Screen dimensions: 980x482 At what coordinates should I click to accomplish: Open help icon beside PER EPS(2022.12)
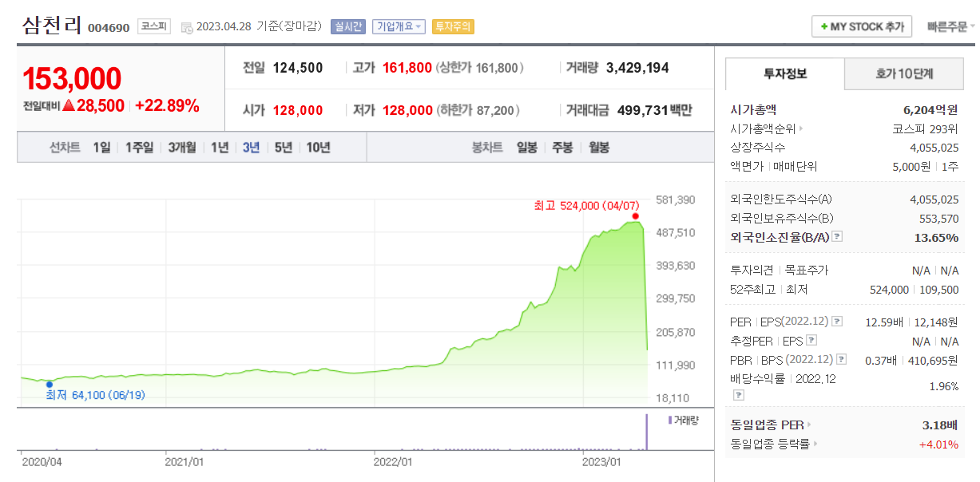pyautogui.click(x=837, y=322)
